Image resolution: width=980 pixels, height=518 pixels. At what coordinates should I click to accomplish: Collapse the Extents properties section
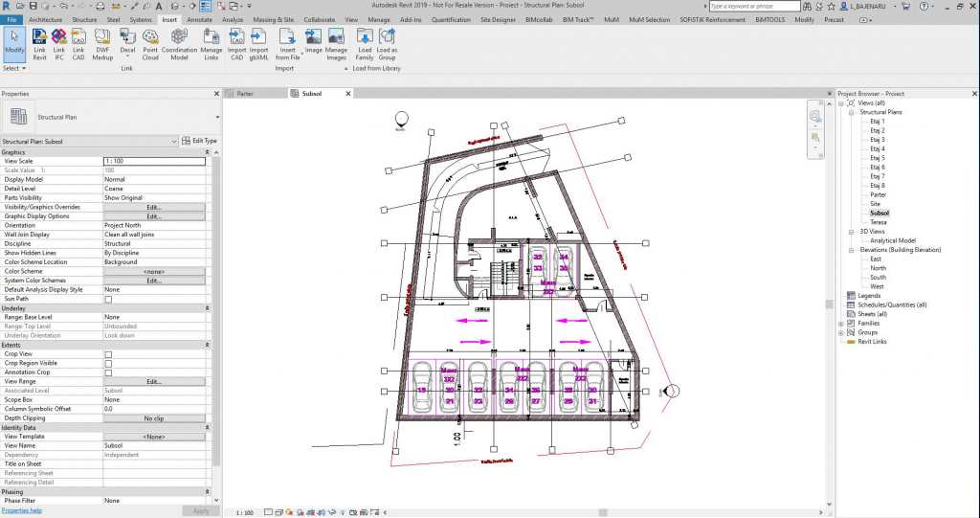[208, 345]
